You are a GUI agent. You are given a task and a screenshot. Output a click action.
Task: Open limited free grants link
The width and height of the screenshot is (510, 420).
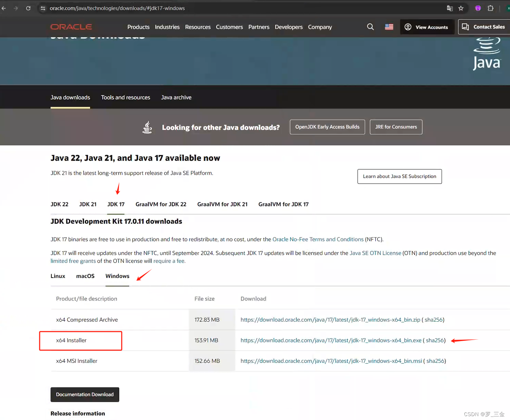tap(73, 261)
